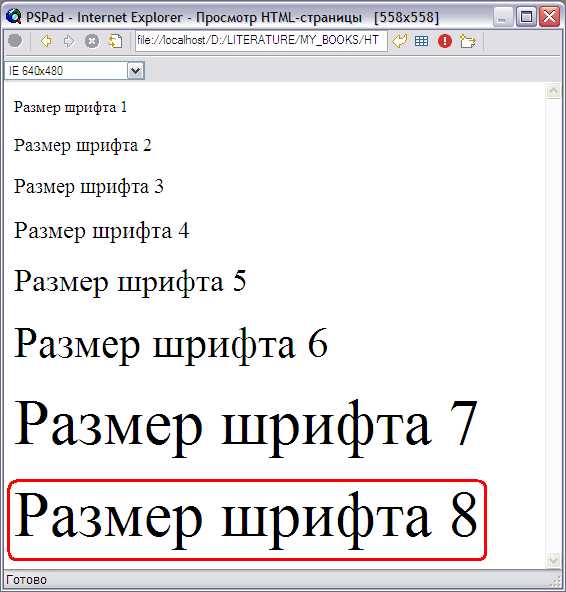Stop page loading with the X icon
Image resolution: width=566 pixels, height=592 pixels.
pyautogui.click(x=92, y=40)
